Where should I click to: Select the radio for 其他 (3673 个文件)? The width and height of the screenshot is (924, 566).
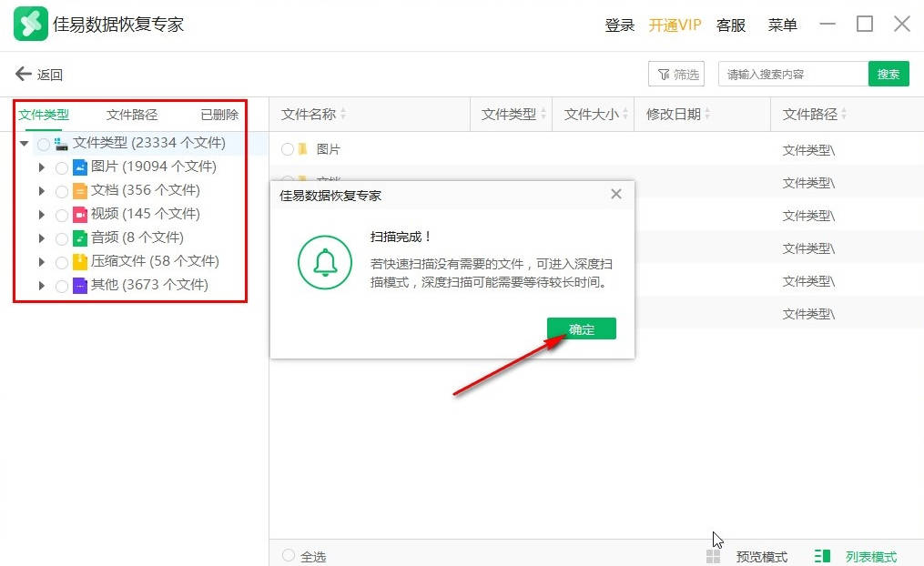pyautogui.click(x=61, y=287)
